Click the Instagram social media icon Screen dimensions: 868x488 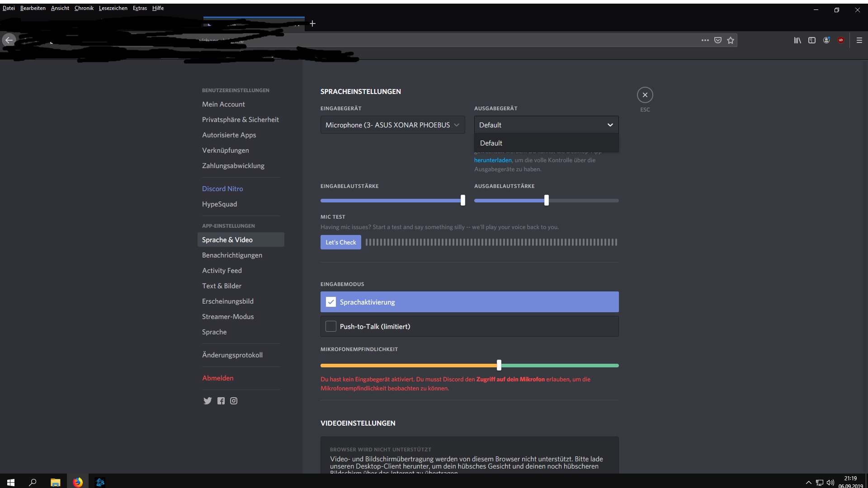pyautogui.click(x=234, y=400)
